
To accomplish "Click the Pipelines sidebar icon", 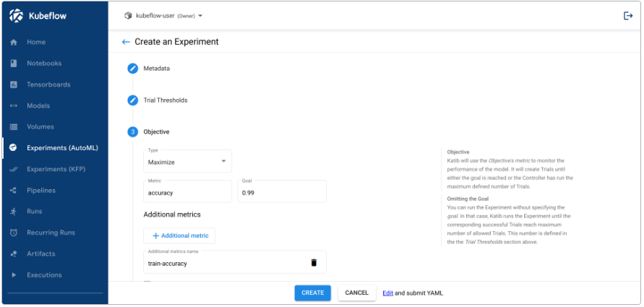I will click(x=14, y=191).
